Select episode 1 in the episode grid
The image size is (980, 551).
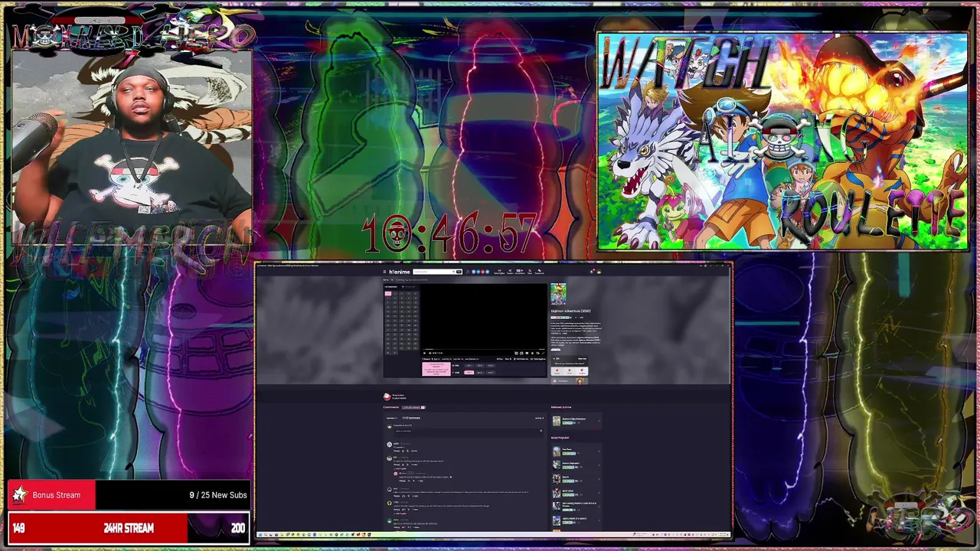pyautogui.click(x=388, y=294)
